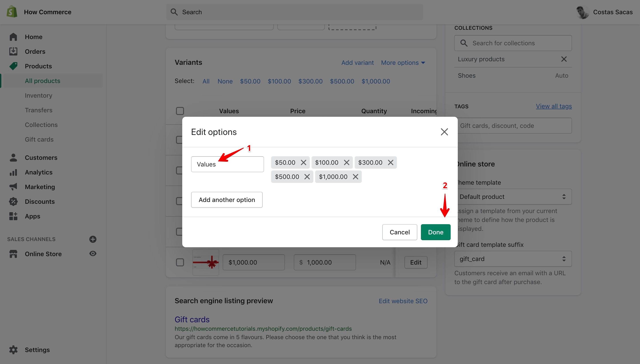
Task: Click the $1,000.00 variant gift card thumbnail
Action: pos(206,263)
